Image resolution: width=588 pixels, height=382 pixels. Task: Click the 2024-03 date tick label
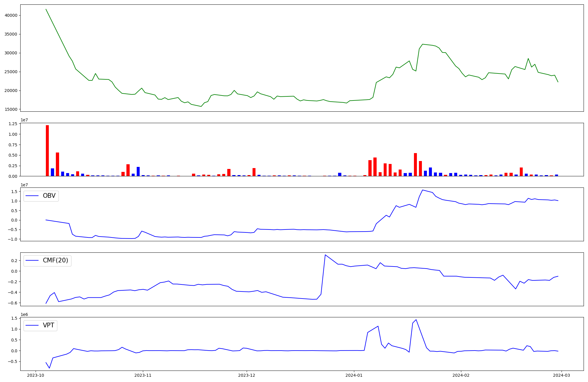coord(562,375)
